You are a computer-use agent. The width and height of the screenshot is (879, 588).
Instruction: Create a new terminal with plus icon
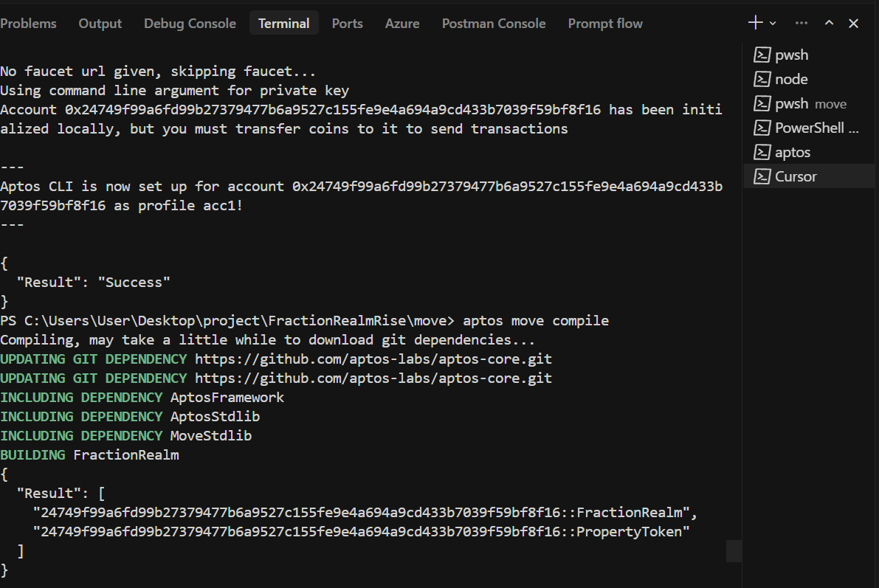755,23
